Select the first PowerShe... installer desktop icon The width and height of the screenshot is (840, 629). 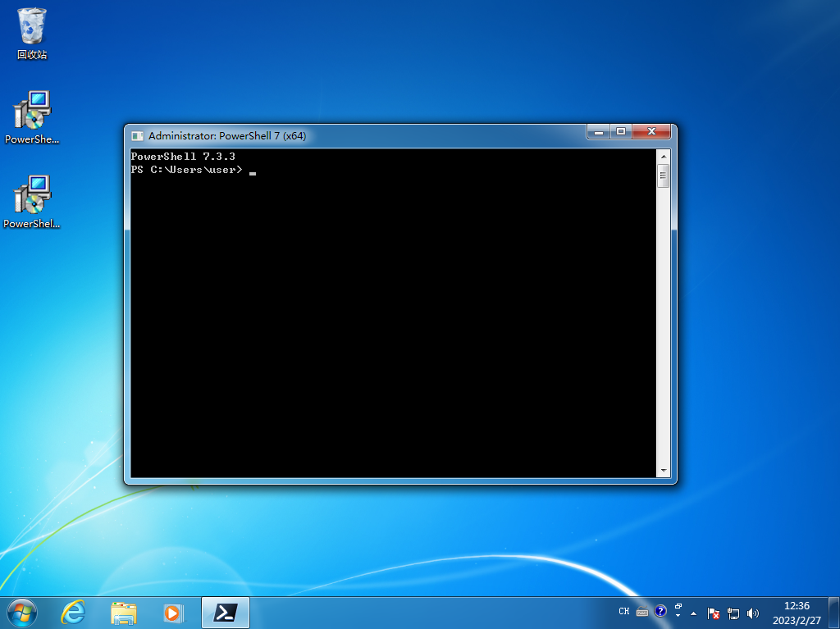32,116
